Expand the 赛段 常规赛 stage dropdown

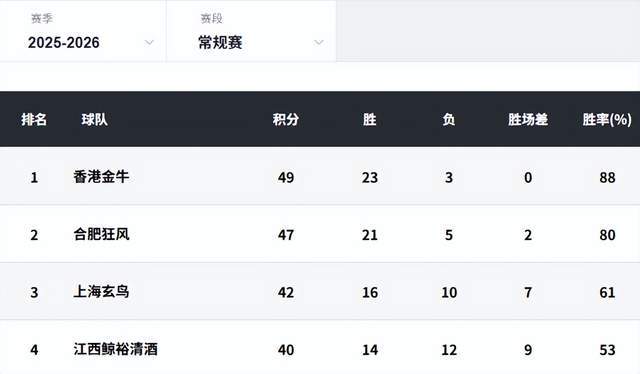coord(251,31)
